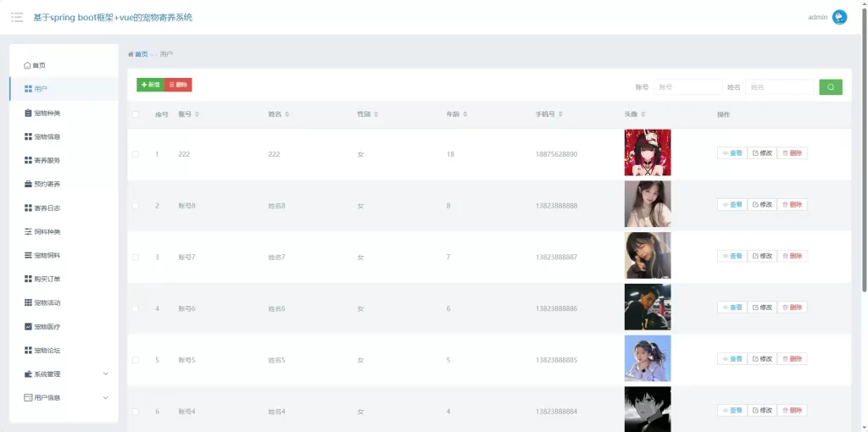Image resolution: width=868 pixels, height=432 pixels.
Task: Click the green 新增 button
Action: 150,85
